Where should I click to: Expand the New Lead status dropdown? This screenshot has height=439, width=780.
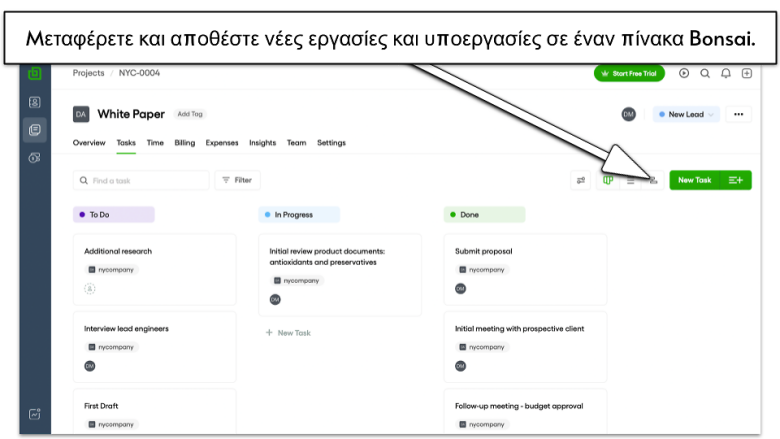point(686,114)
